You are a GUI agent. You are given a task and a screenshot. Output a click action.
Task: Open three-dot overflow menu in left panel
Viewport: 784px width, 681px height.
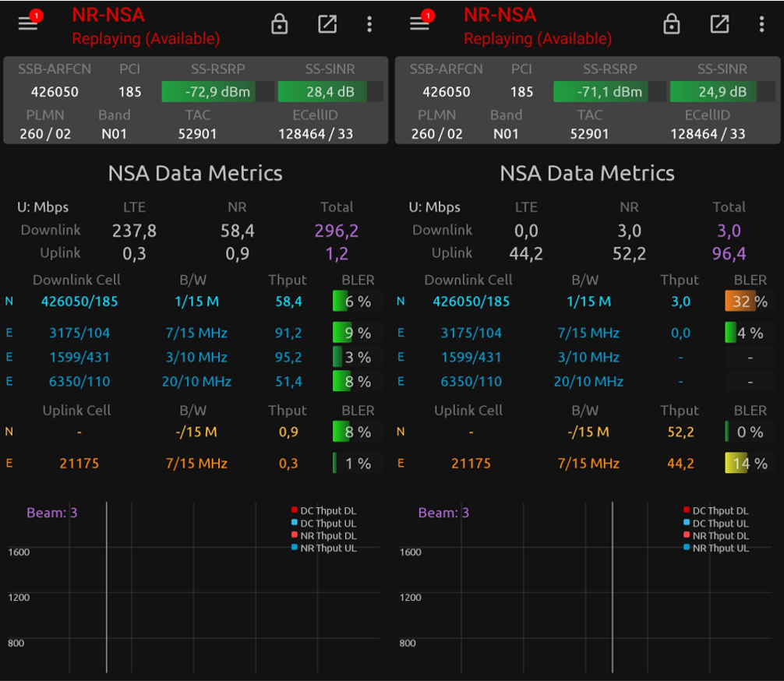(x=369, y=24)
